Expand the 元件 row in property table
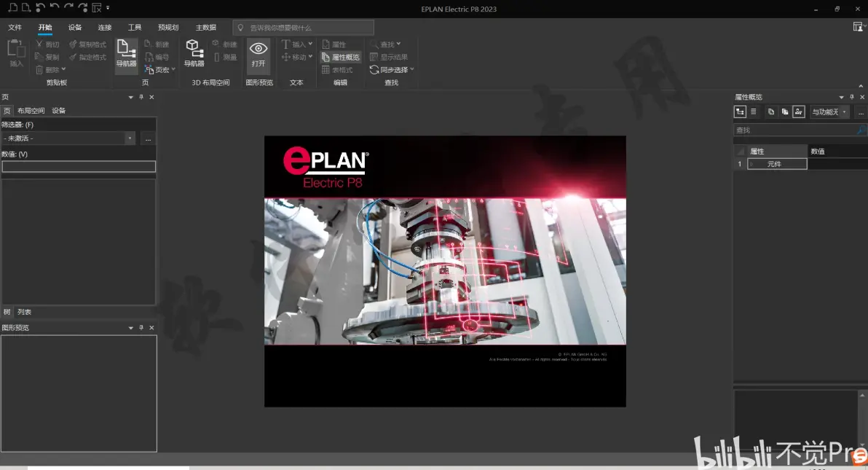868x470 pixels. pyautogui.click(x=751, y=164)
